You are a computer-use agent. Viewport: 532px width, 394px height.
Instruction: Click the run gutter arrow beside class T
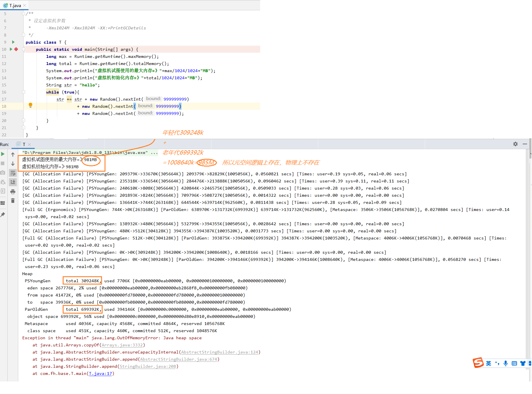coord(13,42)
